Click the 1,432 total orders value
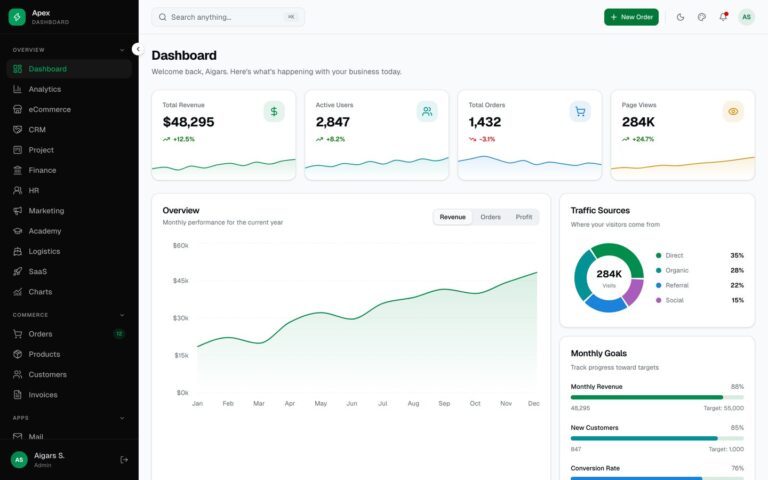The image size is (768, 480). (485, 122)
